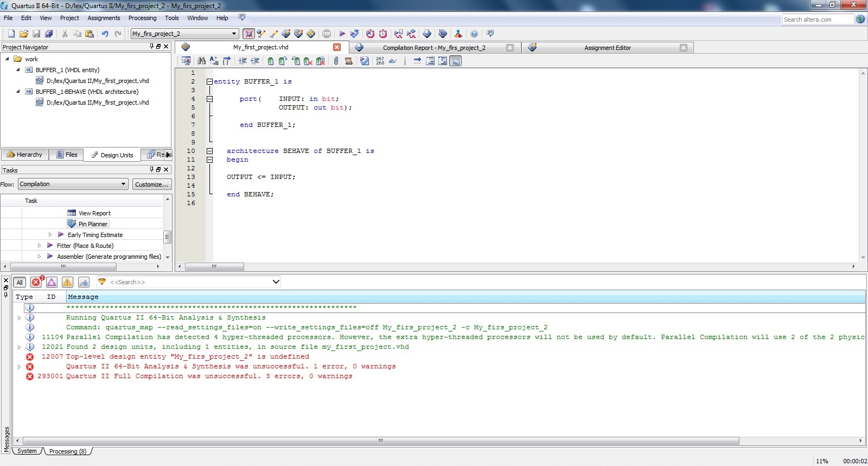Image resolution: width=868 pixels, height=466 pixels.
Task: Expand the Running Quartus II Analysis message
Action: [x=19, y=318]
